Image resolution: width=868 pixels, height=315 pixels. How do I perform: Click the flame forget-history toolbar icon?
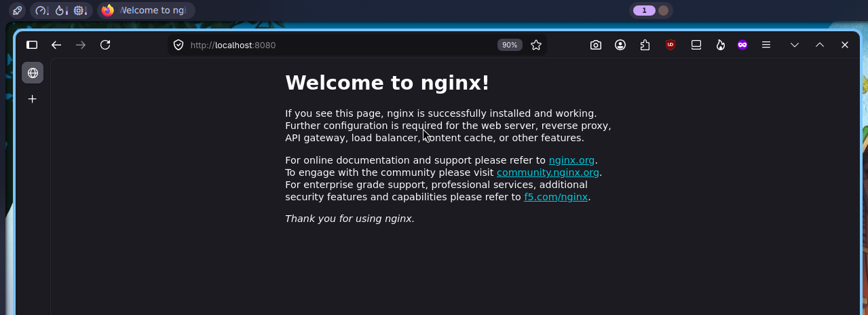click(x=720, y=45)
